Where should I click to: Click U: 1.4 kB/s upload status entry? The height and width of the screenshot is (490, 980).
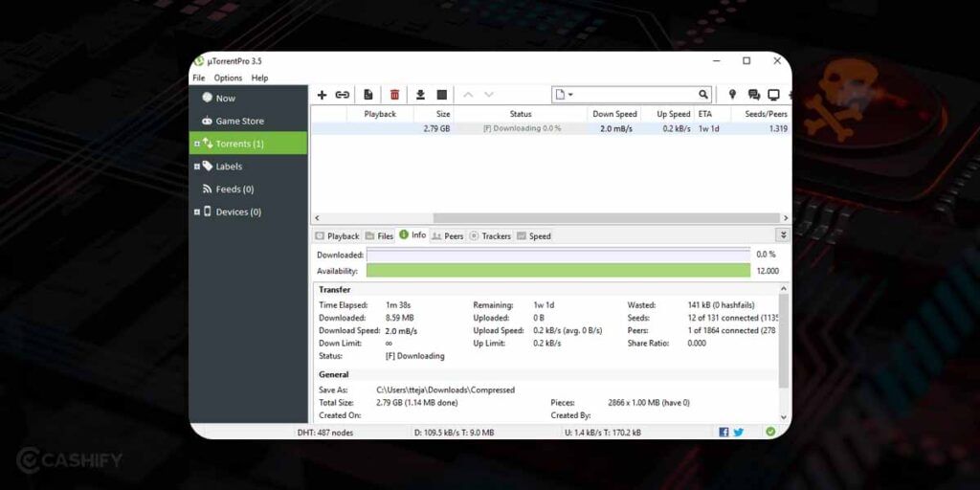click(603, 433)
